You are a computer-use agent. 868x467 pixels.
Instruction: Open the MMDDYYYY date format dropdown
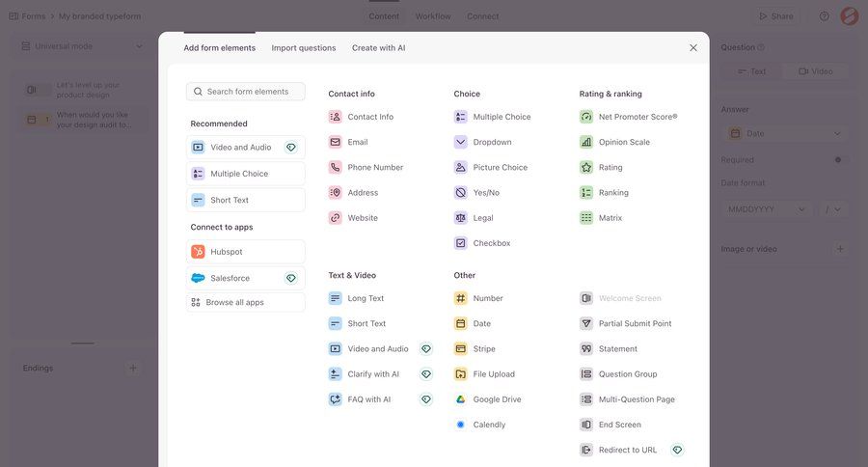pos(766,209)
